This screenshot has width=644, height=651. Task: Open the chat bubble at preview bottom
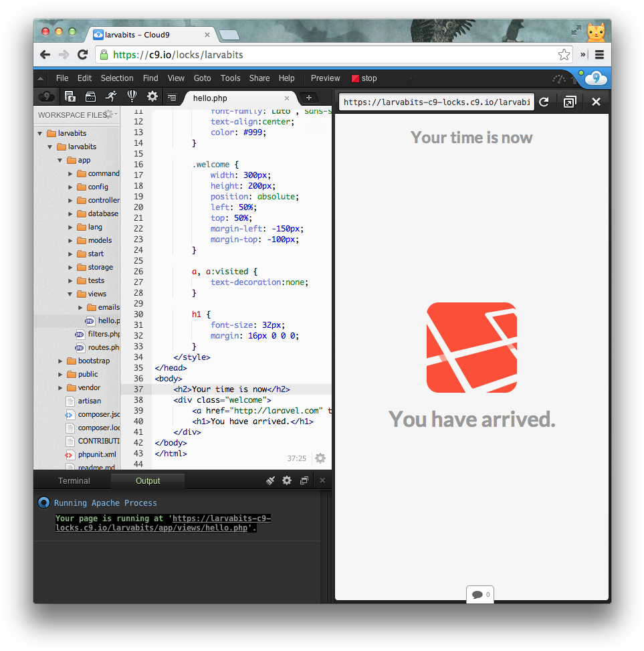point(480,595)
